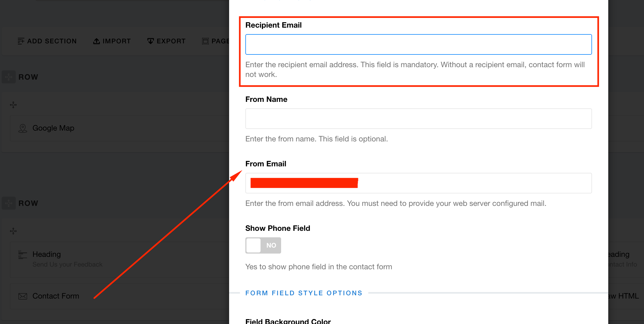Select the Contact Form addon label
Image resolution: width=644 pixels, height=324 pixels.
point(56,296)
